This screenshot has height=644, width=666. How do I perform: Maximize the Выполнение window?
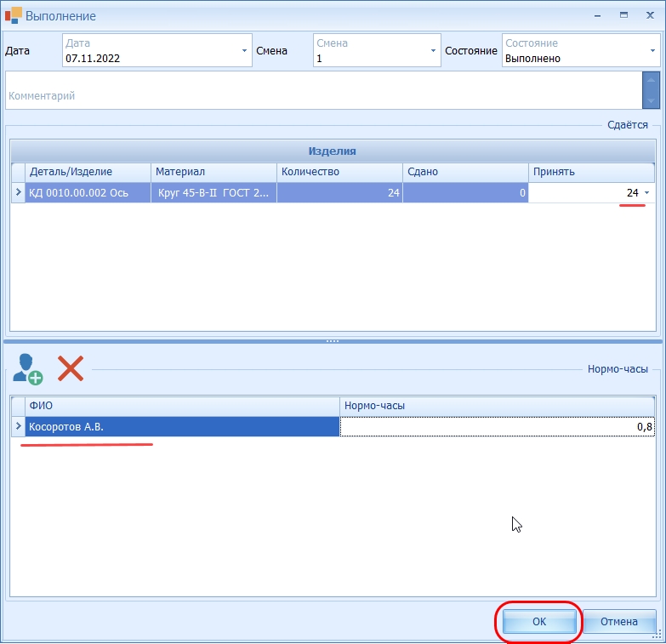click(623, 15)
